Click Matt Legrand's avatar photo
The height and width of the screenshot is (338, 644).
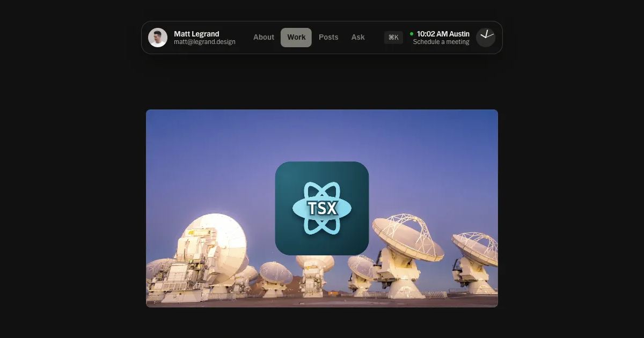(x=158, y=38)
